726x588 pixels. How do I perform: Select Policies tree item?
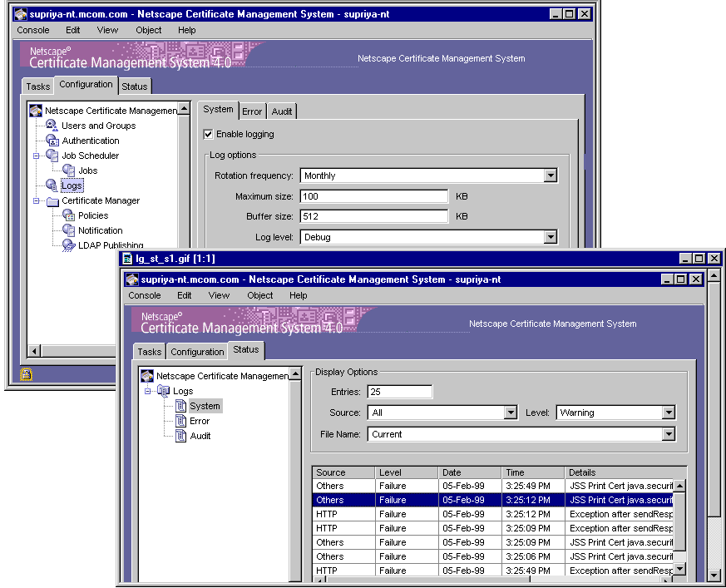[x=93, y=215]
